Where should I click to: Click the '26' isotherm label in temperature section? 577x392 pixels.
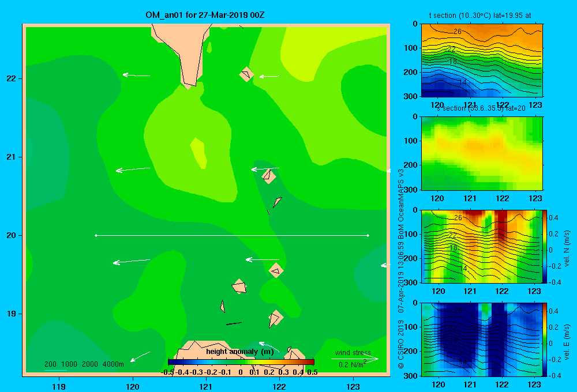pos(458,31)
